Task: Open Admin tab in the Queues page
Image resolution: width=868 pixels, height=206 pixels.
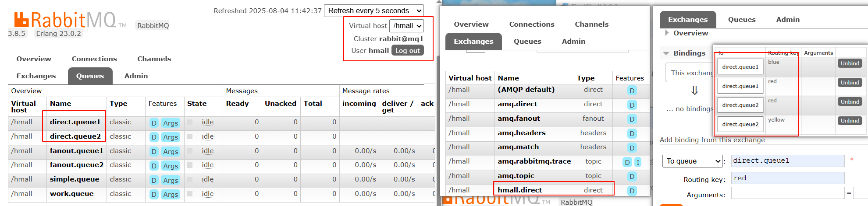Action: [x=136, y=76]
